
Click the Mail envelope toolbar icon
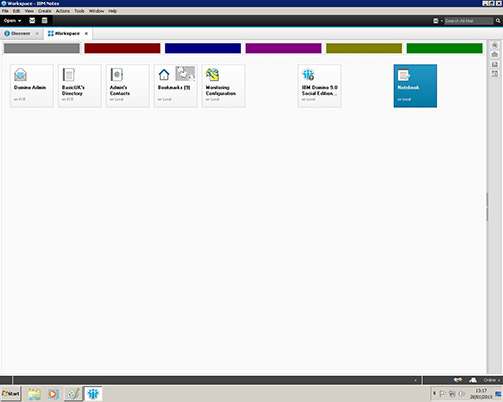pyautogui.click(x=32, y=21)
